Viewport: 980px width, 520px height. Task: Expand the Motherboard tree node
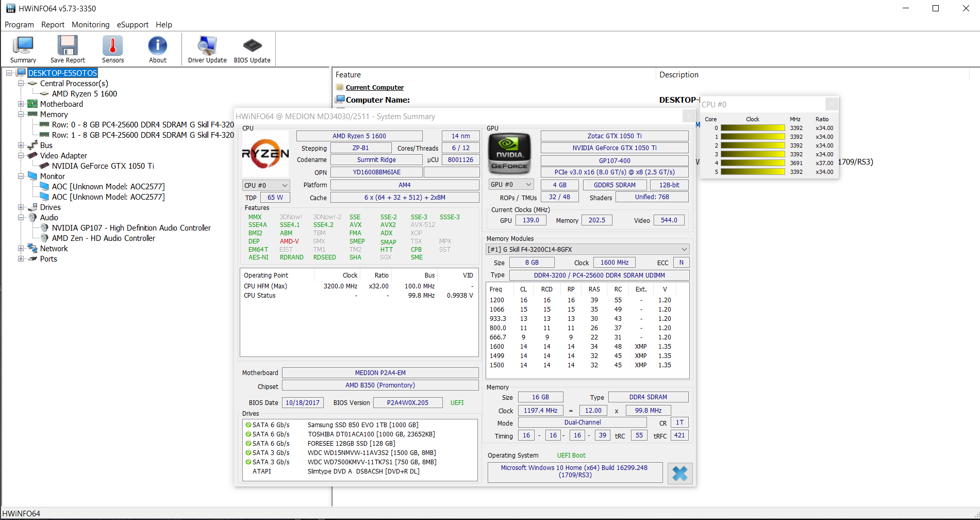21,104
